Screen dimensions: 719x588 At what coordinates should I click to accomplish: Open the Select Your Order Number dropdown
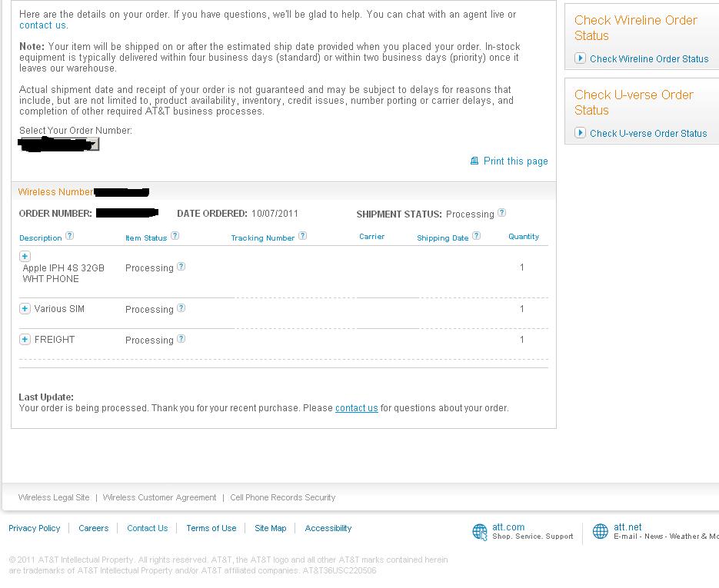coord(59,145)
